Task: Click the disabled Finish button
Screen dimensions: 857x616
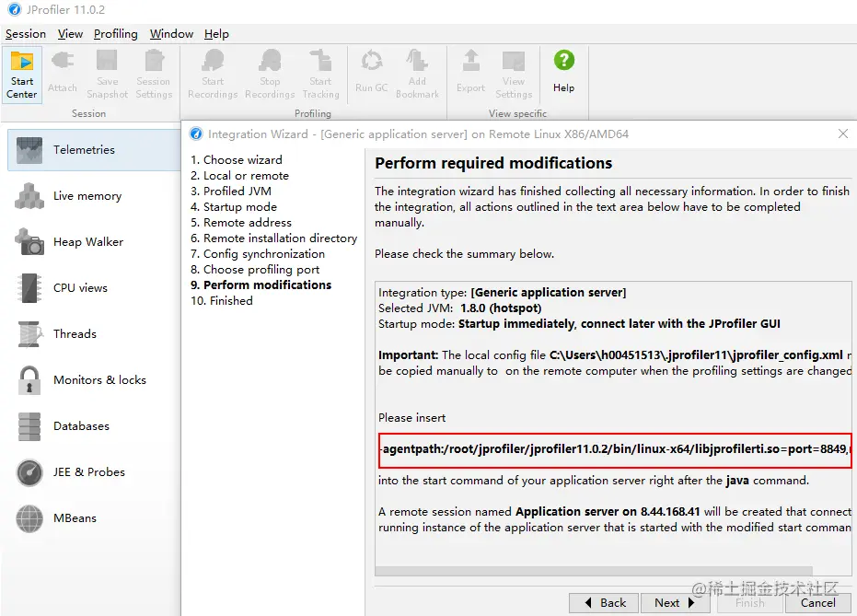Action: [750, 603]
